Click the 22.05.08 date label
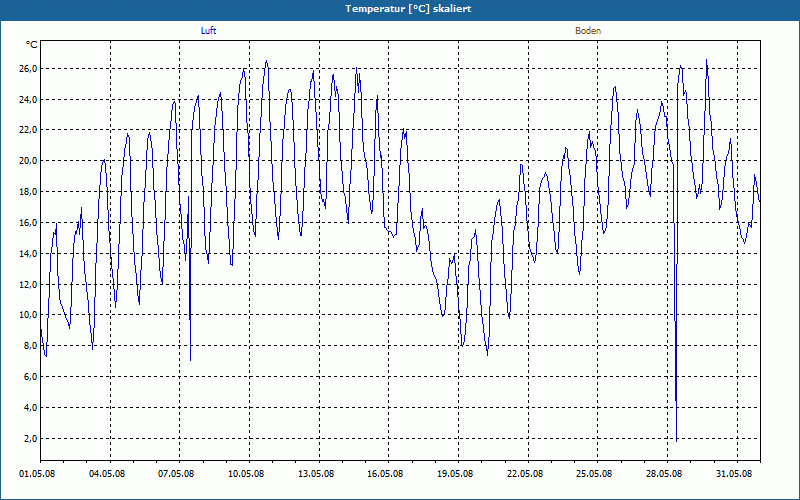Screen dimensions: 800x500 [x=525, y=474]
